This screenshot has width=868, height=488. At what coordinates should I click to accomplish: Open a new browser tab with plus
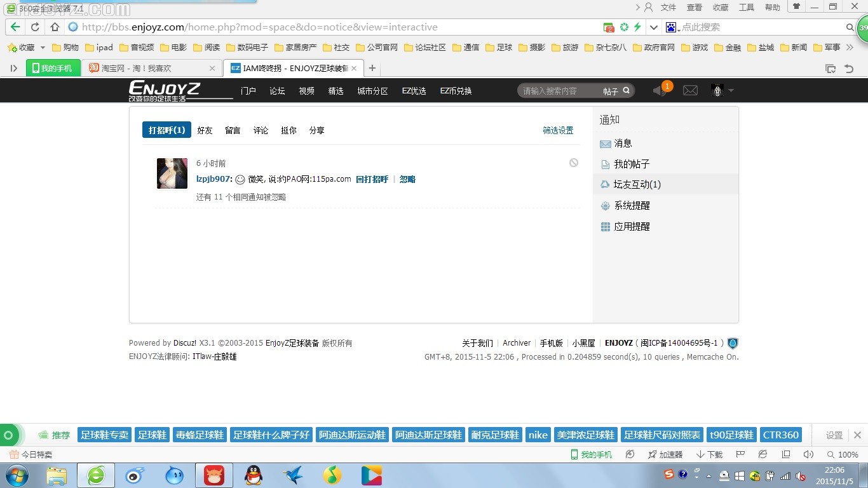(372, 68)
